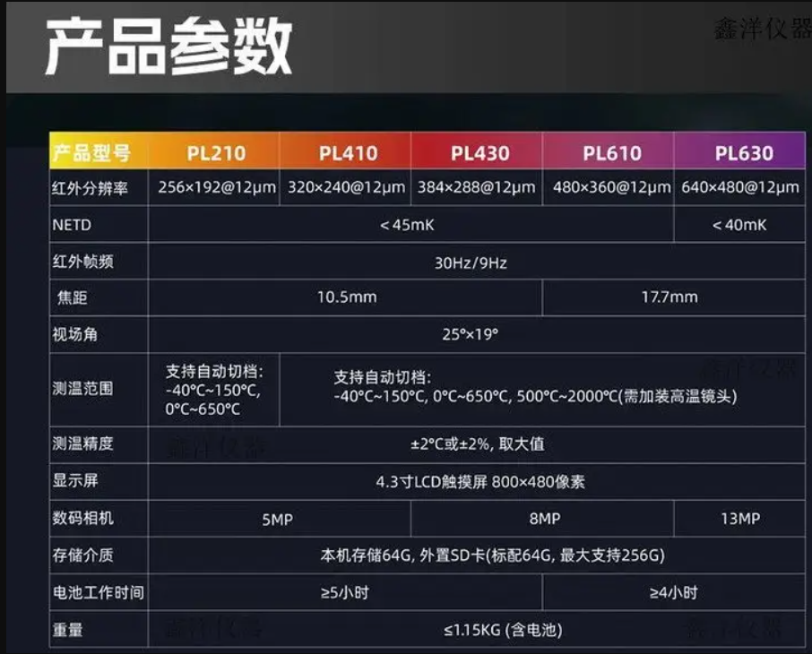812x654 pixels.
Task: Select the 256×192@12μm resolution cell
Action: [213, 188]
